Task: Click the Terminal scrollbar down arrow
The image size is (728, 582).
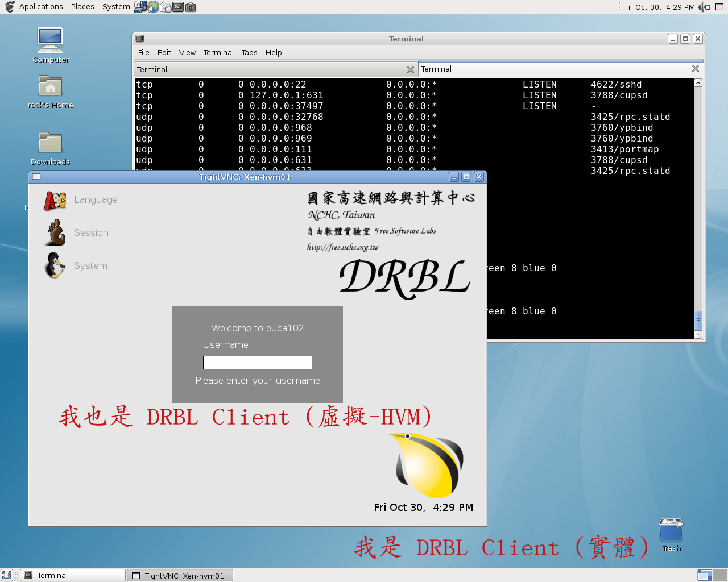Action: 698,334
